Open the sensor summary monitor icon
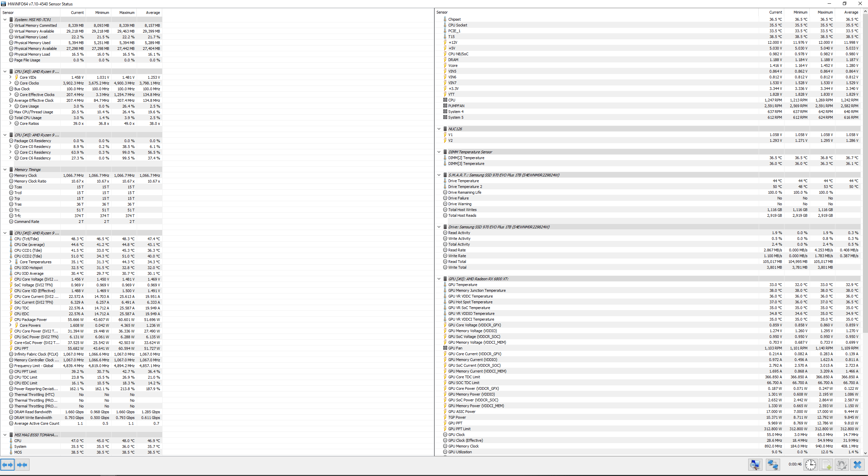 755,464
